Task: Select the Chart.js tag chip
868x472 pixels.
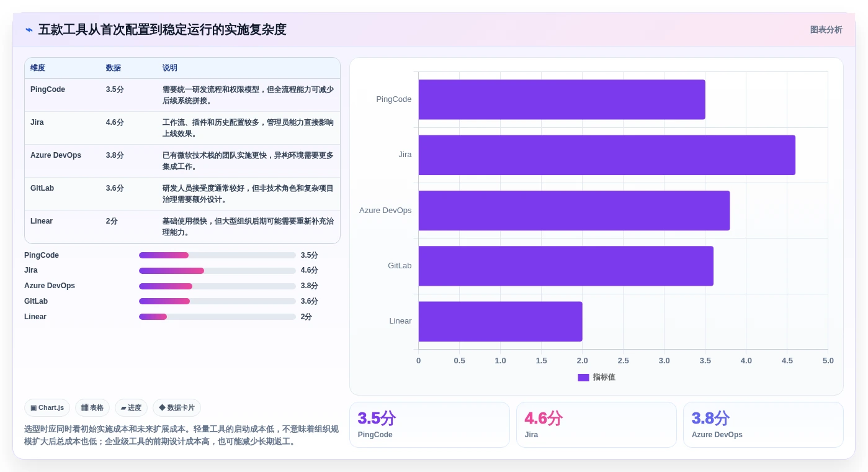Action: click(x=47, y=408)
